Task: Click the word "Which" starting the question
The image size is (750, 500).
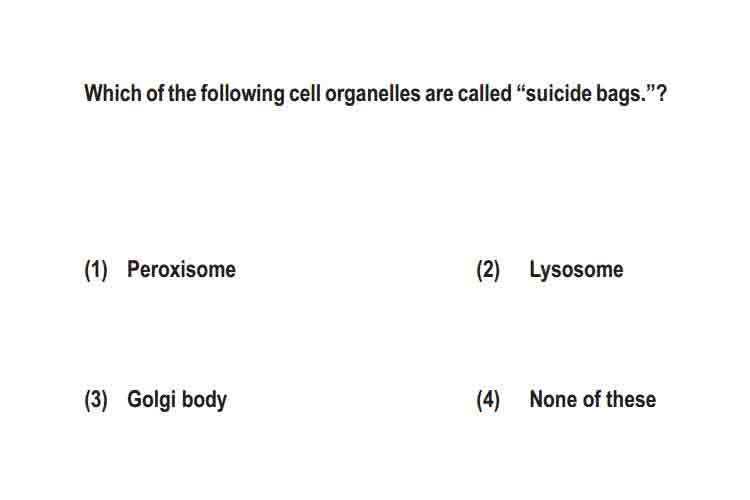Action: coord(113,93)
